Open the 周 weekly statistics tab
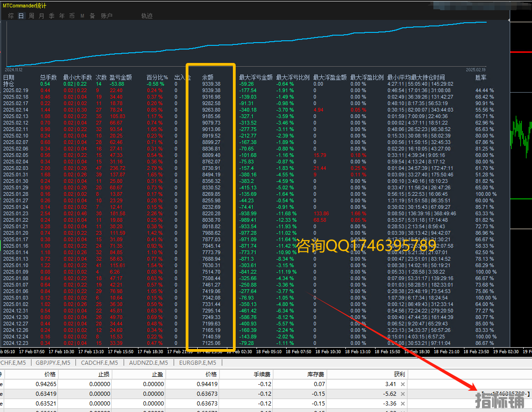The image size is (532, 412). [31, 16]
